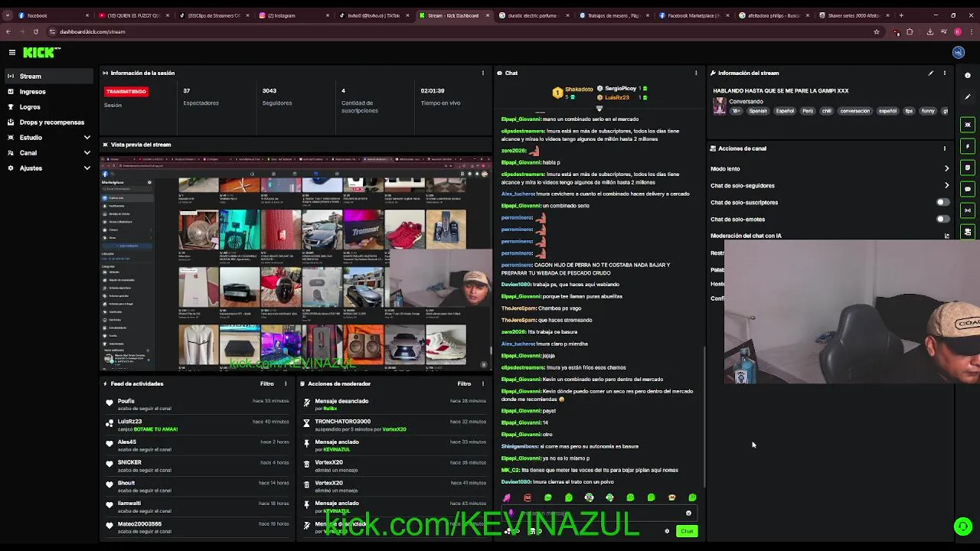
Task: Click the green support headset bubble
Action: (963, 526)
